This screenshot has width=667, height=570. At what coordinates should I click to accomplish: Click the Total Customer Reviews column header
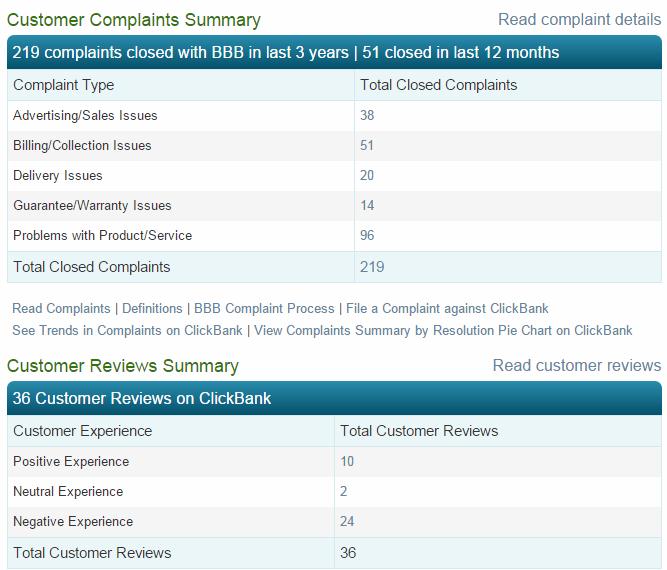(419, 431)
